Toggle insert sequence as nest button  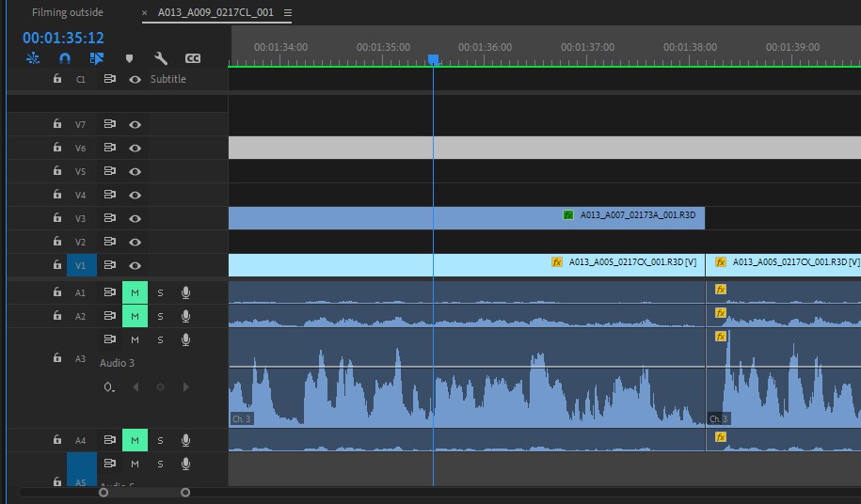point(33,58)
